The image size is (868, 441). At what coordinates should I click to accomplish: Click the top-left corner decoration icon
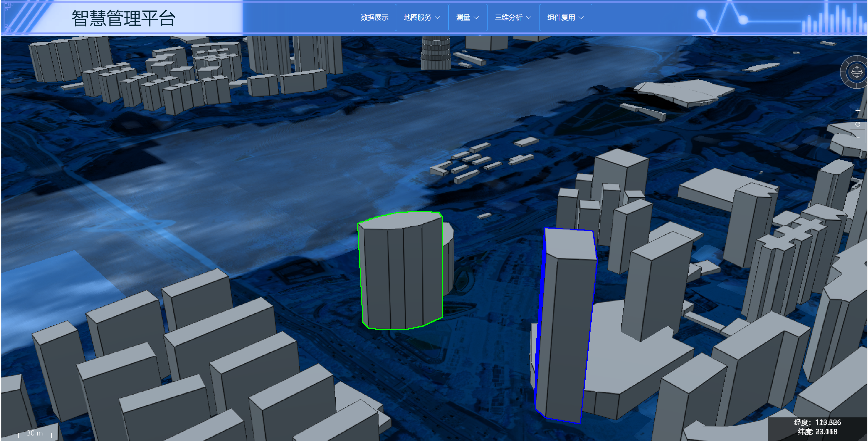[8, 6]
